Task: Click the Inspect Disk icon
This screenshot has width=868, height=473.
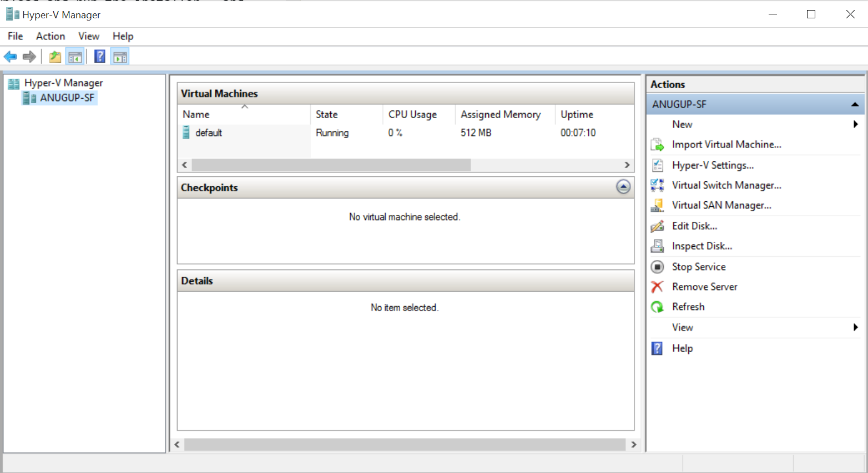Action: click(657, 246)
